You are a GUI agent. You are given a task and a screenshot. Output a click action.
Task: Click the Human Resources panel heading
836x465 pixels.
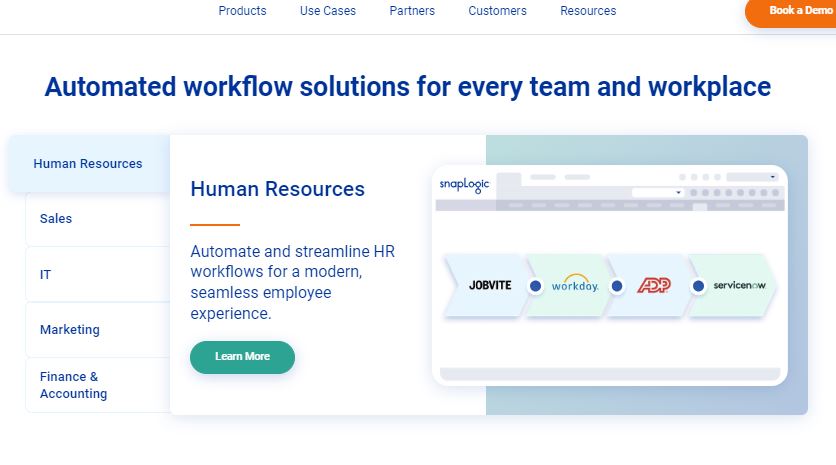pyautogui.click(x=277, y=189)
